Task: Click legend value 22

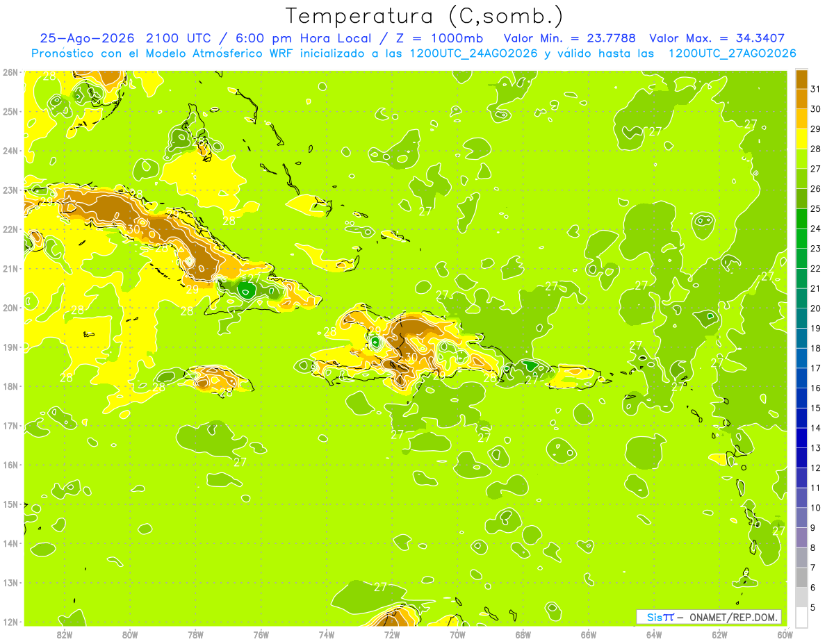Action: pyautogui.click(x=815, y=268)
